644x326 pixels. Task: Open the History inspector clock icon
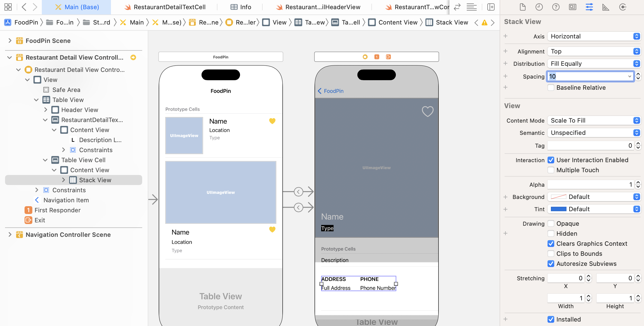coord(539,7)
